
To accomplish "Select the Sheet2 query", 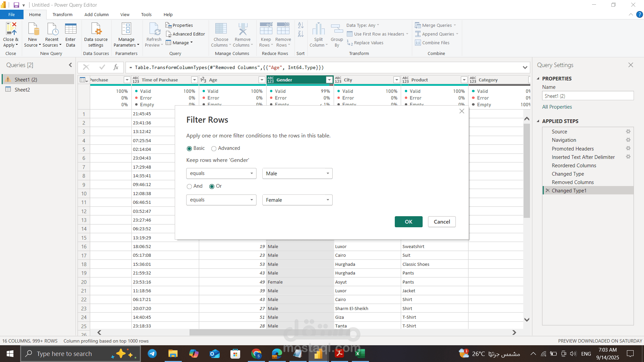I will (22, 89).
